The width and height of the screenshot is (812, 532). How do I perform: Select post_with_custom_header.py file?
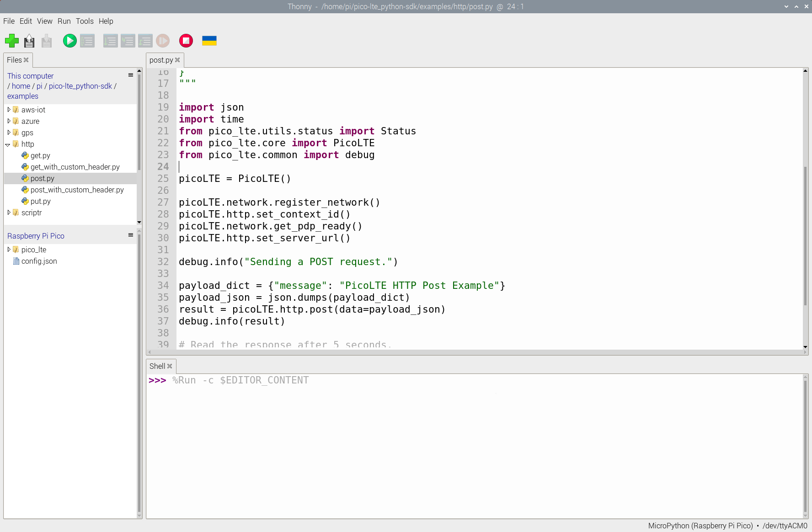tap(77, 190)
